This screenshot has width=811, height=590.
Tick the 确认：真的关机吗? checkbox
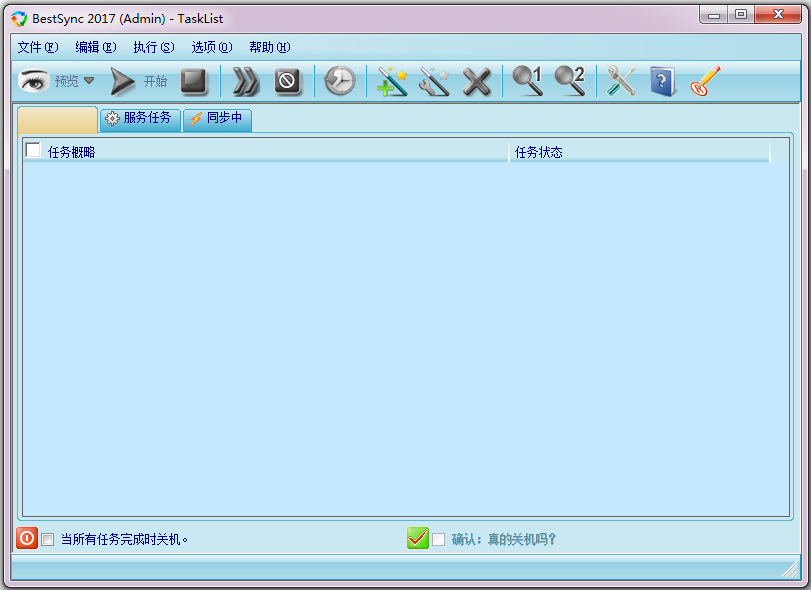tap(438, 539)
